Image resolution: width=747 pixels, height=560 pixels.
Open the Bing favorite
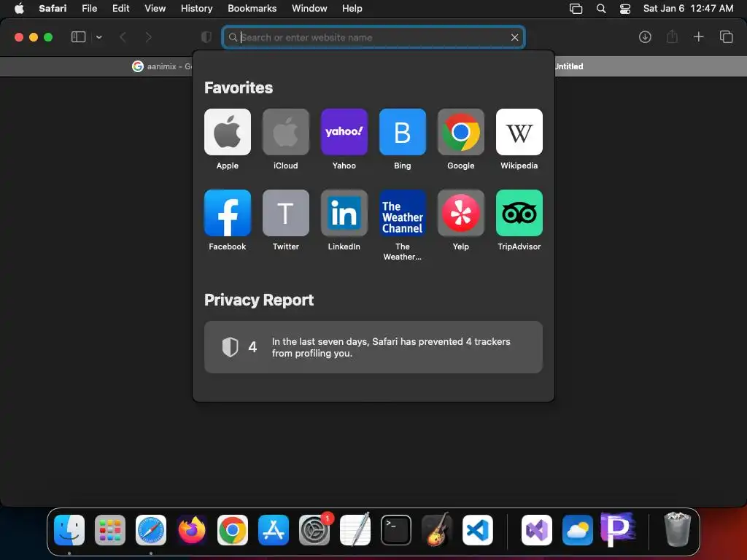[x=402, y=132]
